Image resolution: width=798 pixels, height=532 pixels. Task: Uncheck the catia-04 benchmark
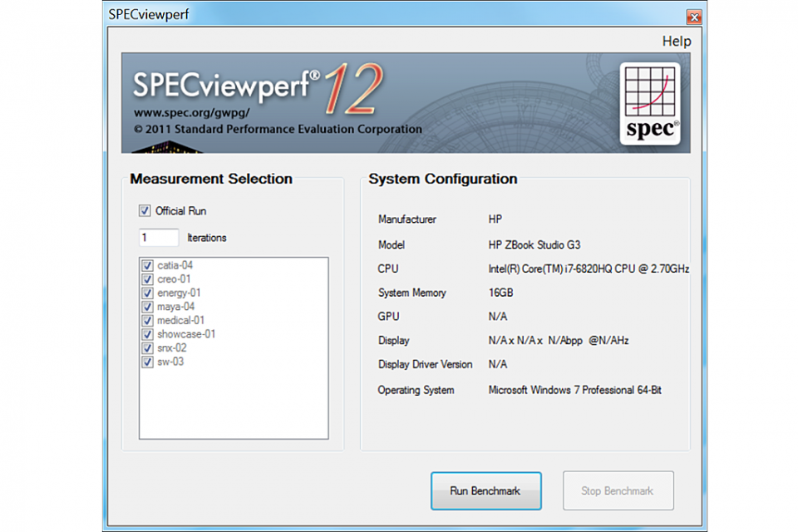(x=147, y=264)
